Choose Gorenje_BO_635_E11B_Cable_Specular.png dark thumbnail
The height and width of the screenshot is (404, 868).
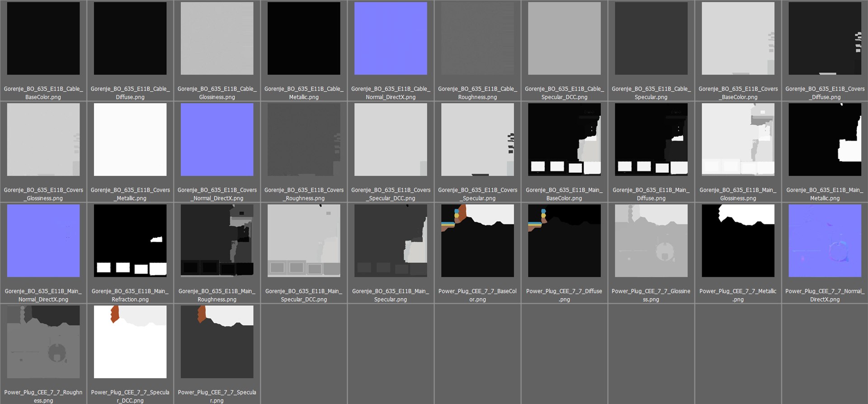click(x=651, y=38)
